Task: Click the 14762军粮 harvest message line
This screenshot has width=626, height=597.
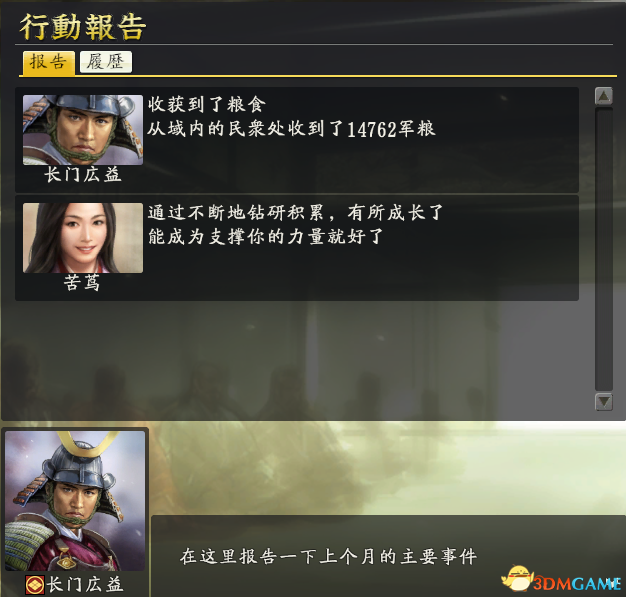Action: click(291, 129)
